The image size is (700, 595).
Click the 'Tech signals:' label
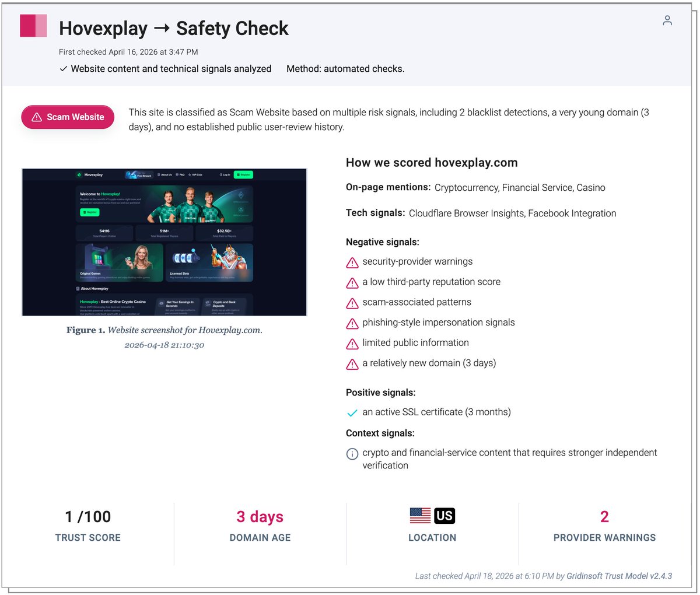coord(376,213)
